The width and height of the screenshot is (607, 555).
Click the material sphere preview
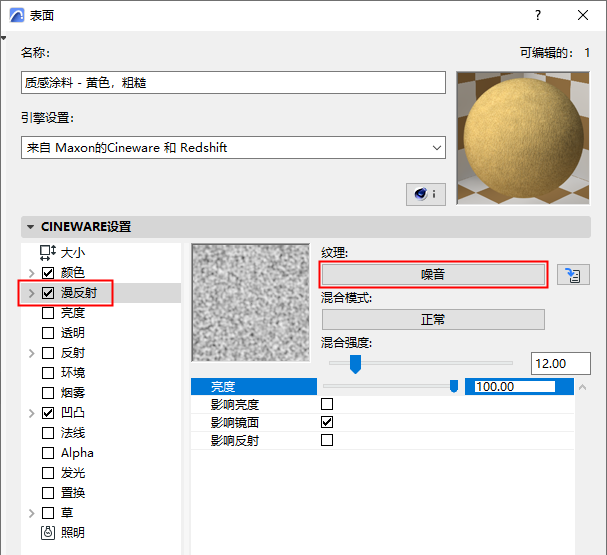(x=523, y=138)
